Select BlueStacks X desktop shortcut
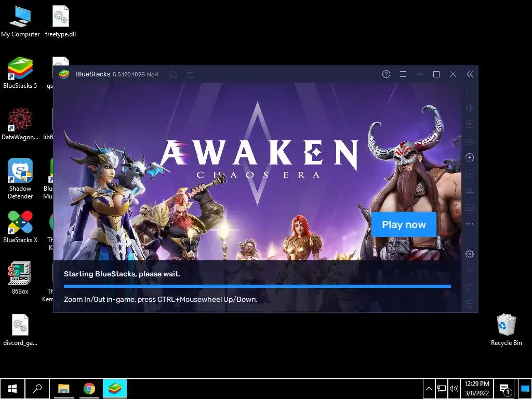Screen dimensions: 532x399 pos(20,227)
